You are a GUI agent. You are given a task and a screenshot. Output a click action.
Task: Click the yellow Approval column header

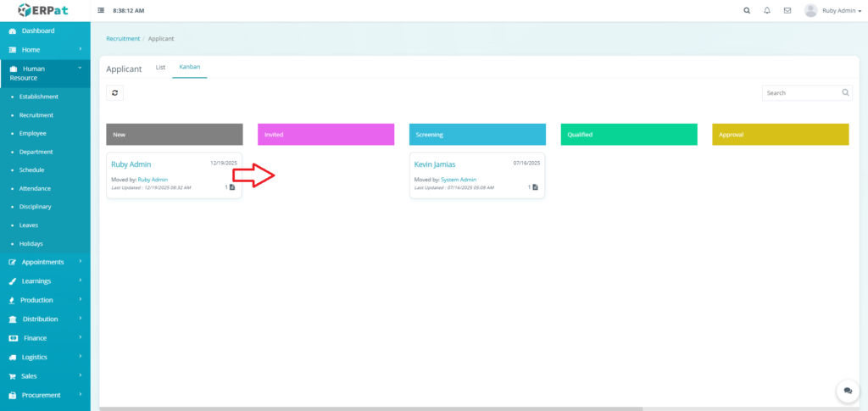pos(781,135)
